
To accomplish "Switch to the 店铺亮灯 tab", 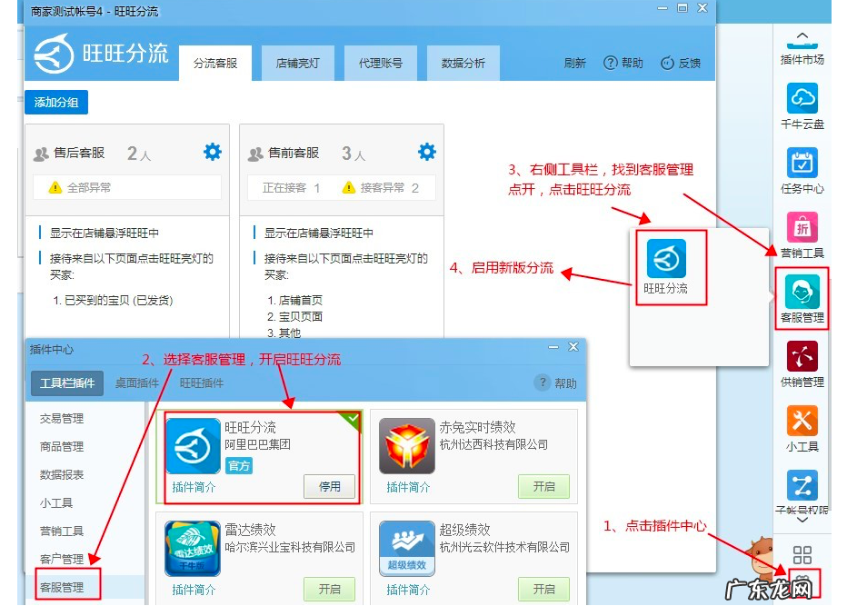I will (298, 63).
